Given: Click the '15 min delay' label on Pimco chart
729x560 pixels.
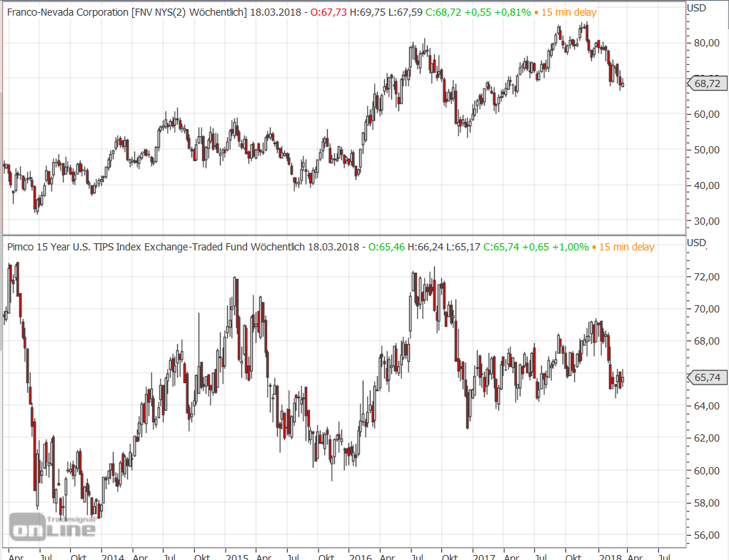Looking at the screenshot, I should pos(626,247).
